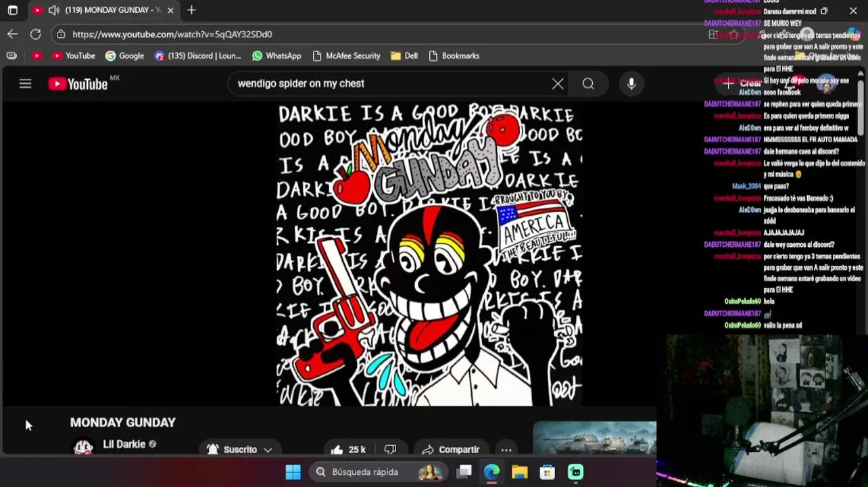Click chat message 'SE MURIO WEY'

click(782, 24)
